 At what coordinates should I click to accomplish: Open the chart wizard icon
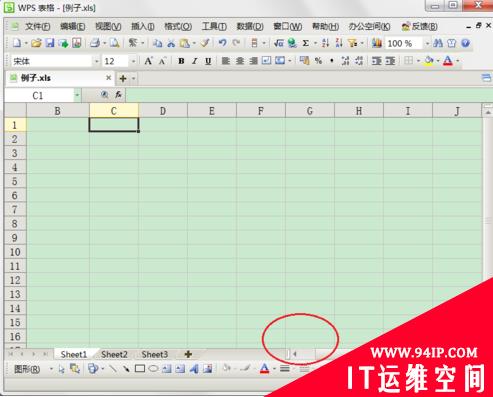(x=377, y=43)
